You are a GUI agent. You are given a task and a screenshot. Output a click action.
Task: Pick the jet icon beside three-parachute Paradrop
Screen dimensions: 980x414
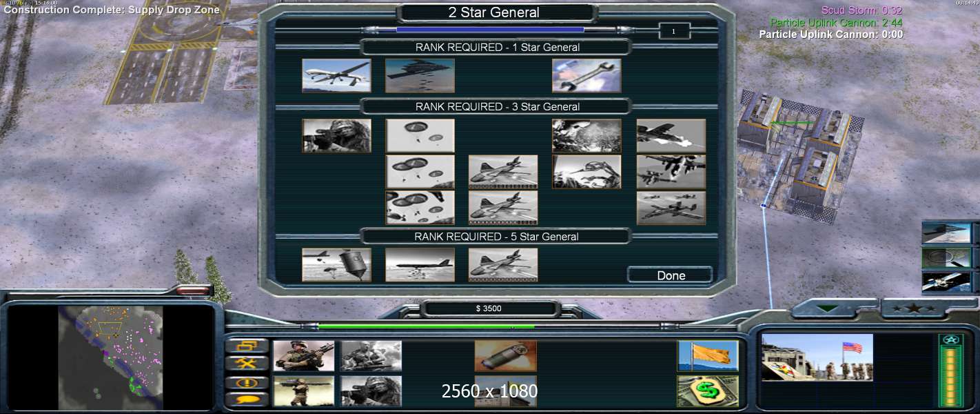point(503,171)
